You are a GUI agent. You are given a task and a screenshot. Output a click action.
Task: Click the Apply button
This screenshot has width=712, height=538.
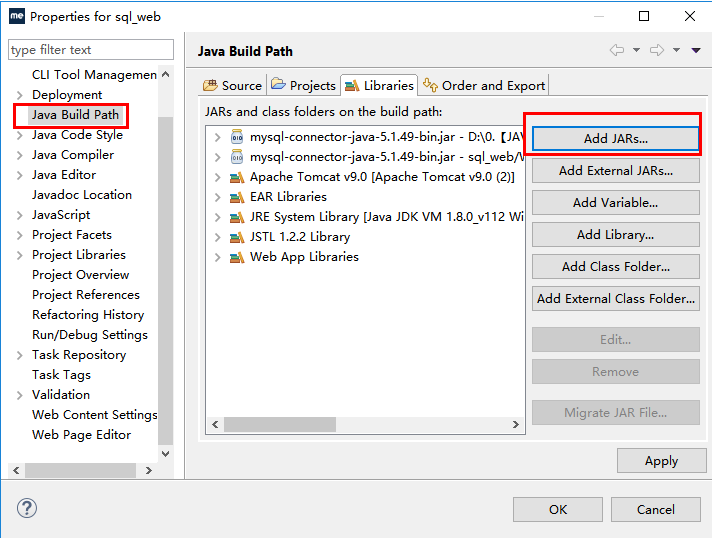[x=661, y=461]
